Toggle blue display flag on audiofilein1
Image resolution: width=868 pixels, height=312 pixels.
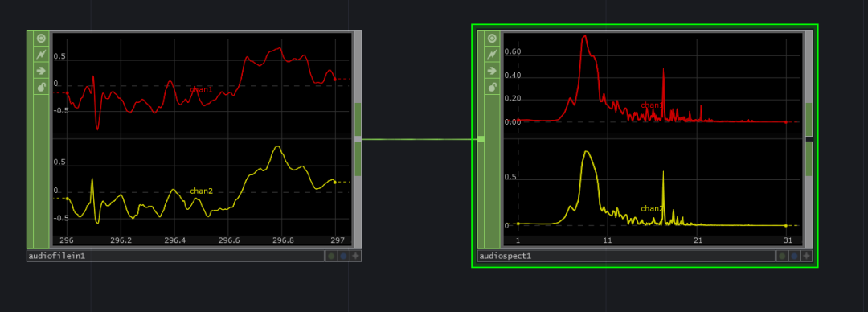(343, 256)
